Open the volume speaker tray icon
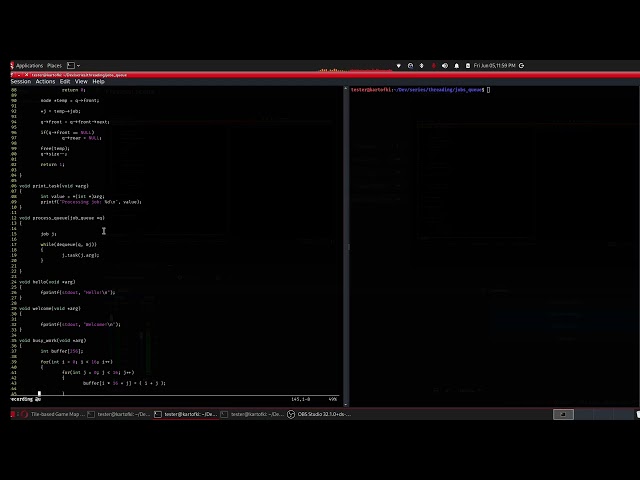Image resolution: width=640 pixels, height=480 pixels. tap(445, 66)
